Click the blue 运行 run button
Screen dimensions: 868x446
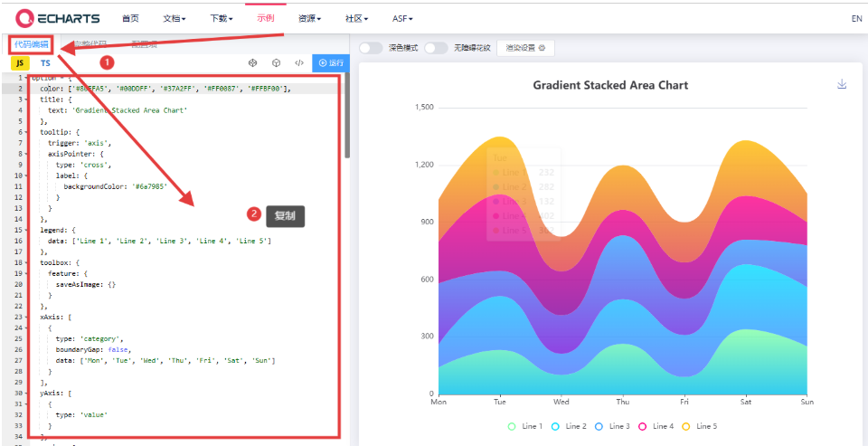332,63
